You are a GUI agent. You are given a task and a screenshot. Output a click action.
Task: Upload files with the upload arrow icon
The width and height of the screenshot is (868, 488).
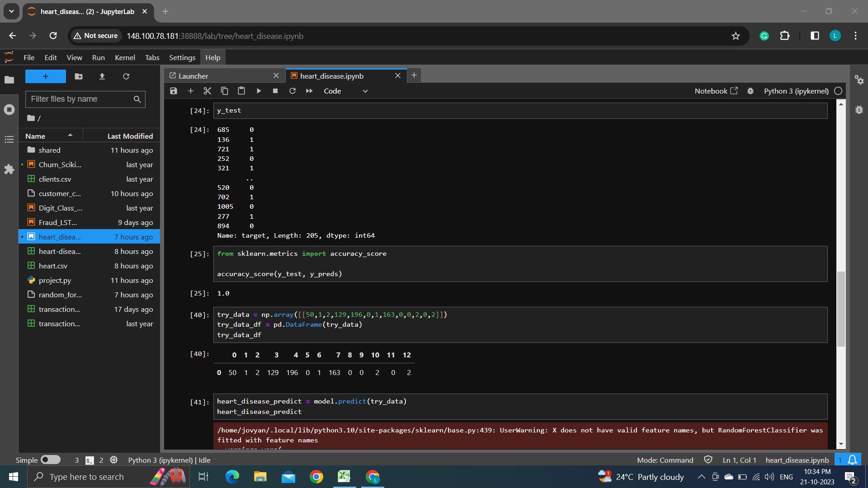(x=102, y=76)
